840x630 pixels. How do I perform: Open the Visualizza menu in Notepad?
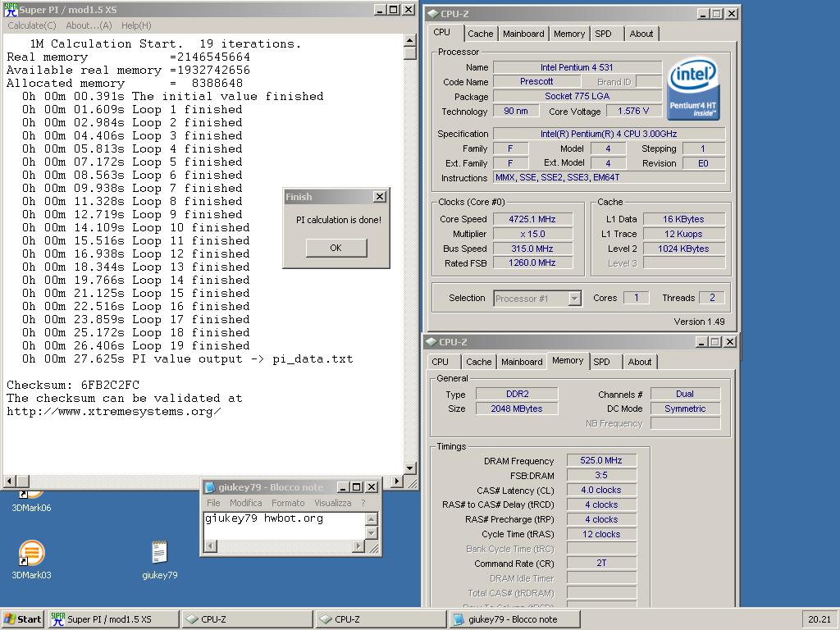[333, 503]
